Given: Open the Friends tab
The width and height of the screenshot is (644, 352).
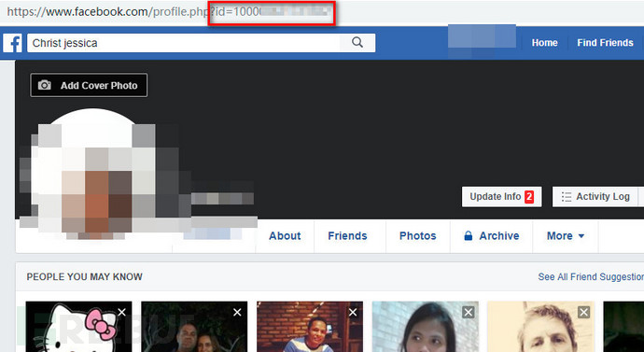Looking at the screenshot, I should (x=347, y=236).
